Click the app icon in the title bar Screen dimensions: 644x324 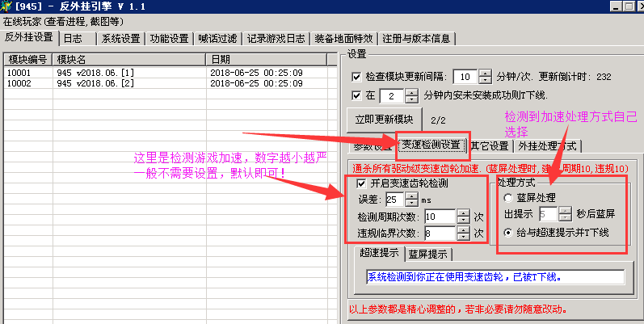8,8
